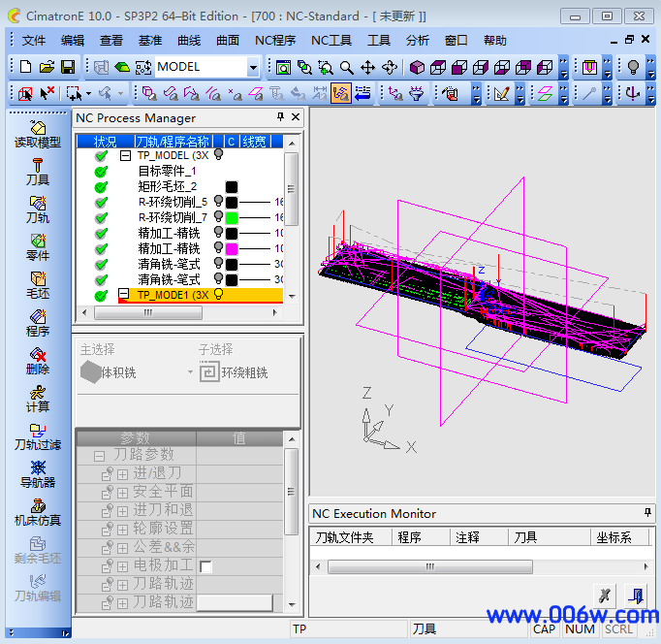Toggle bulb on second 精加工-精铣 row

pos(218,247)
